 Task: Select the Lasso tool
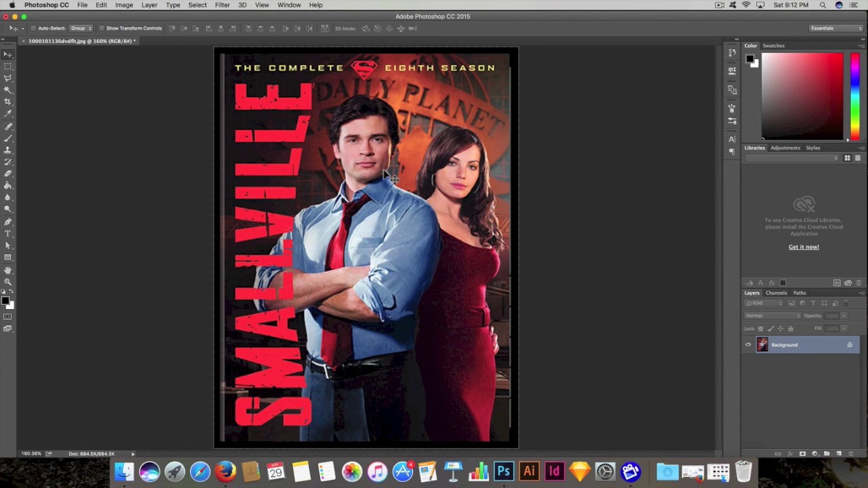[x=7, y=78]
